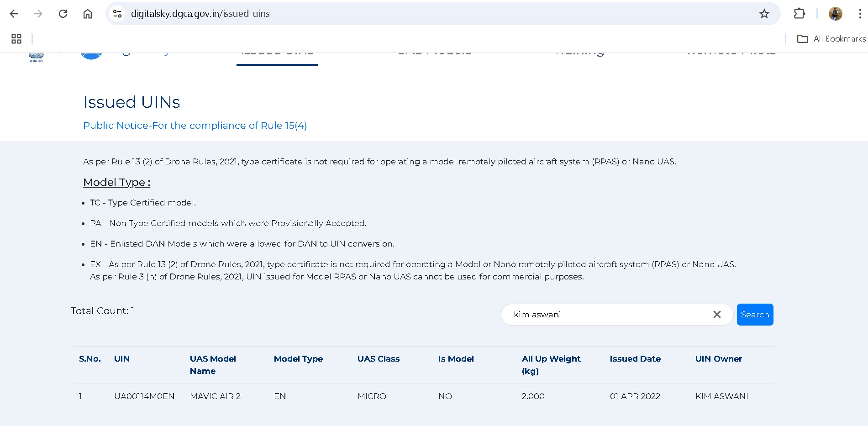Screen dimensions: 868x426
Task: Open the Public Notice Rule 15(4) link
Action: [195, 126]
